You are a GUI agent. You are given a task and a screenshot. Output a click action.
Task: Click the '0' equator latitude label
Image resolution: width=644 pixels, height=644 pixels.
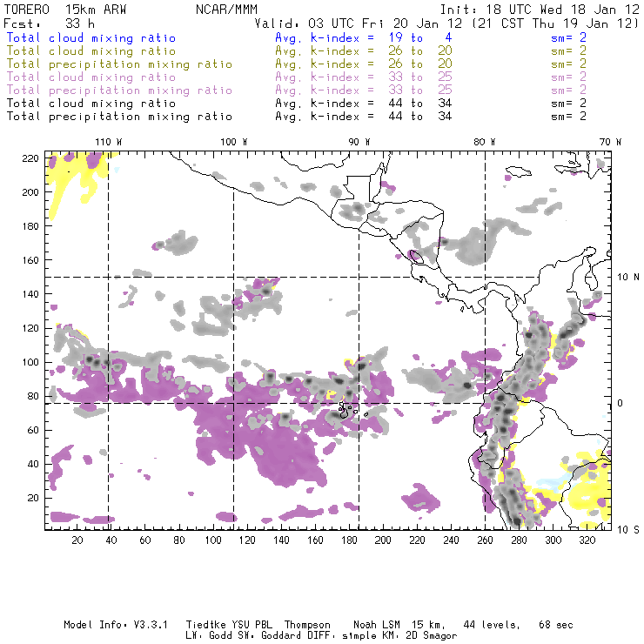click(621, 403)
